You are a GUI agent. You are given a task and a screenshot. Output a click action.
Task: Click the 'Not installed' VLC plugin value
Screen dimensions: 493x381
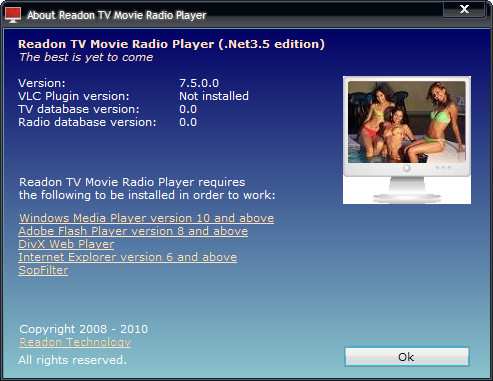coord(214,96)
